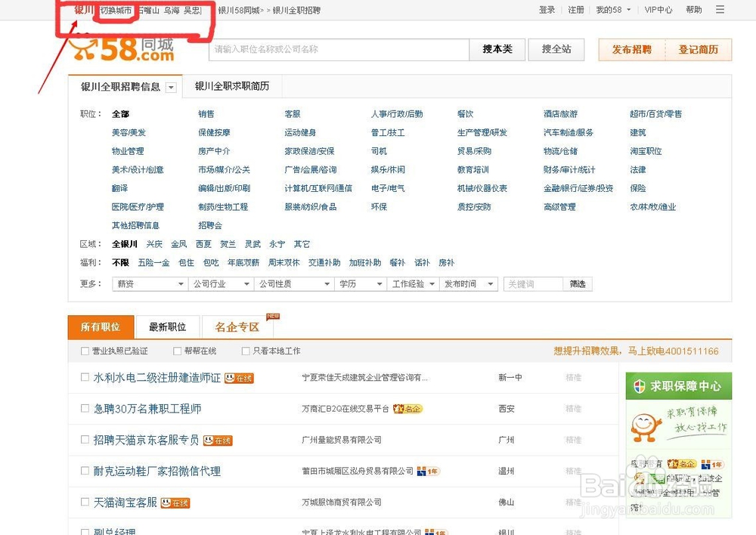756x535 pixels.
Task: Open the hamburger menu at top right
Action: [x=721, y=10]
